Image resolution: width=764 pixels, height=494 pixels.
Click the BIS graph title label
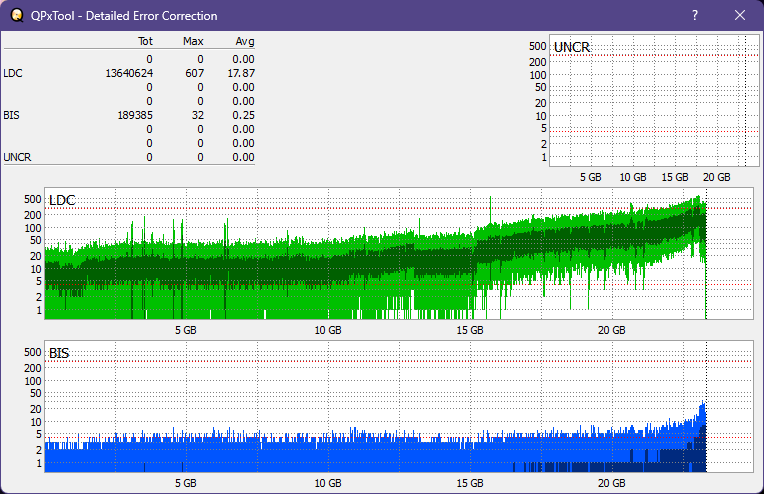coord(59,353)
